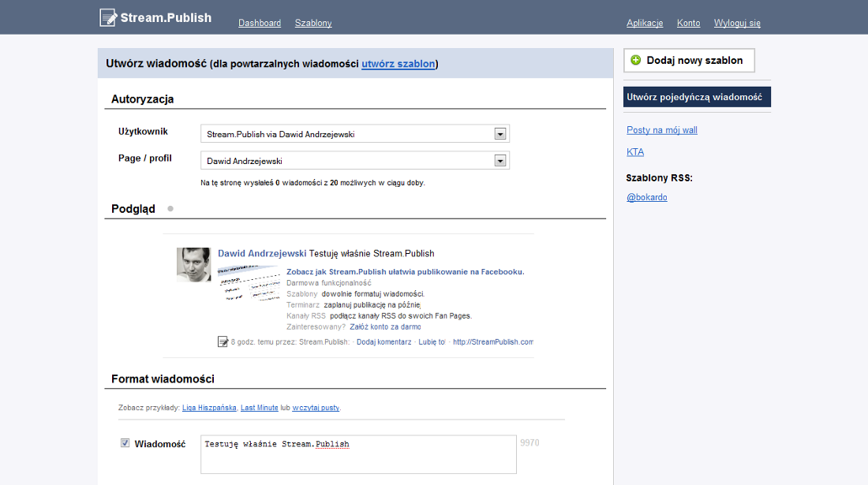
Task: Expand the Page / profil dropdown
Action: point(499,161)
